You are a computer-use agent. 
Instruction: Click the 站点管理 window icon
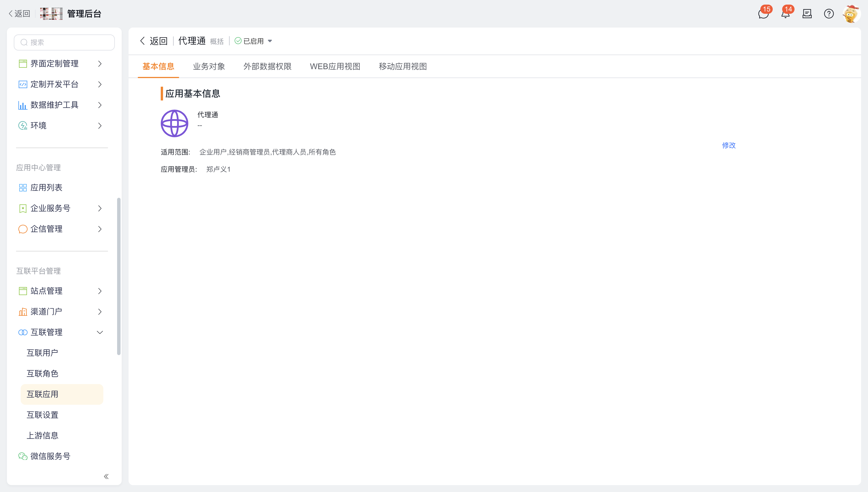point(23,291)
